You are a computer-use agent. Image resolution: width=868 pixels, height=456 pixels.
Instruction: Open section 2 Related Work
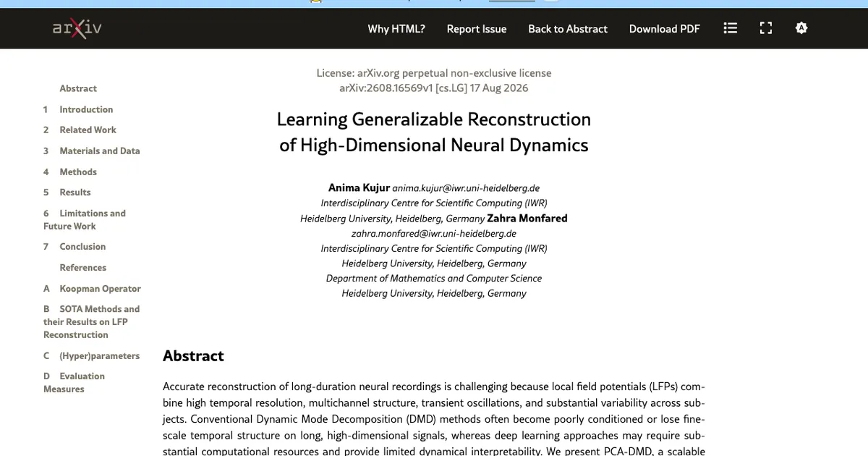click(80, 130)
